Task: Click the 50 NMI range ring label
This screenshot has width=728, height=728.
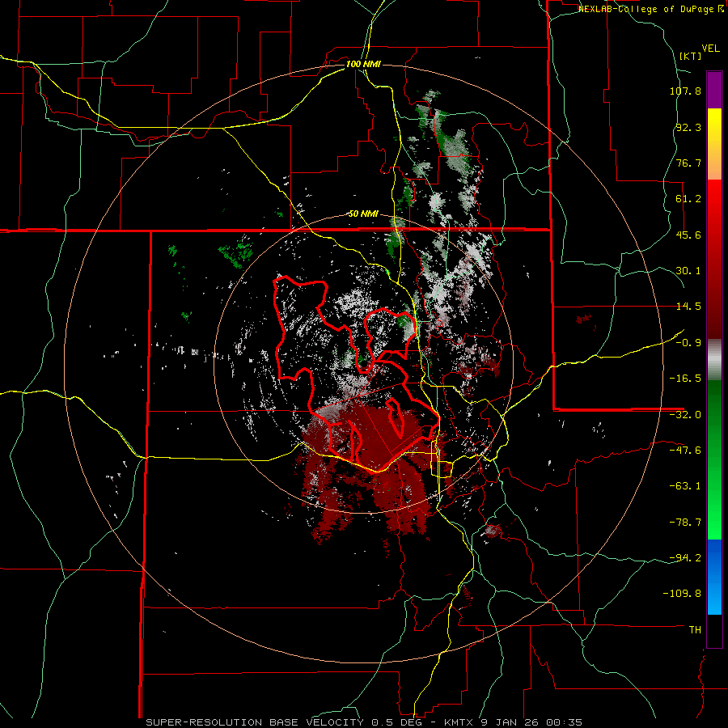Action: click(363, 214)
